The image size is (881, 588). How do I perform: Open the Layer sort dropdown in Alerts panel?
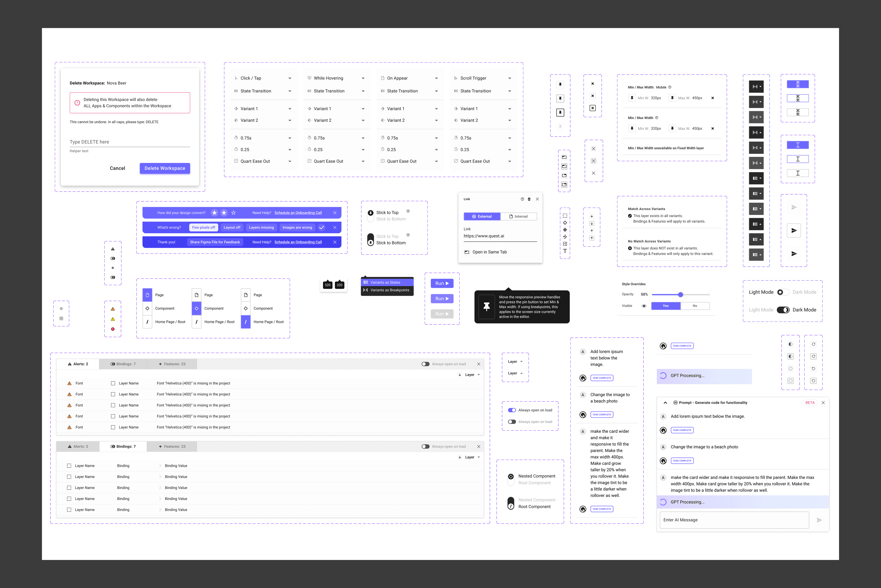point(472,375)
